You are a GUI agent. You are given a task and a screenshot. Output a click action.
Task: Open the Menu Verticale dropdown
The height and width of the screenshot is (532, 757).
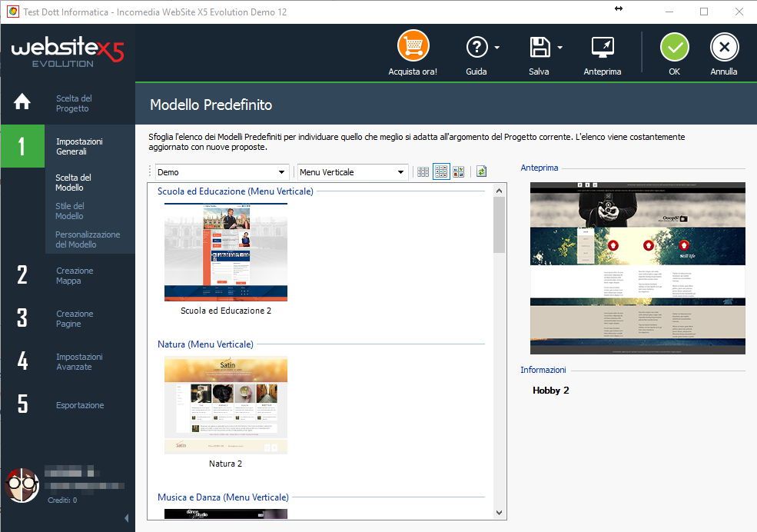pos(352,172)
